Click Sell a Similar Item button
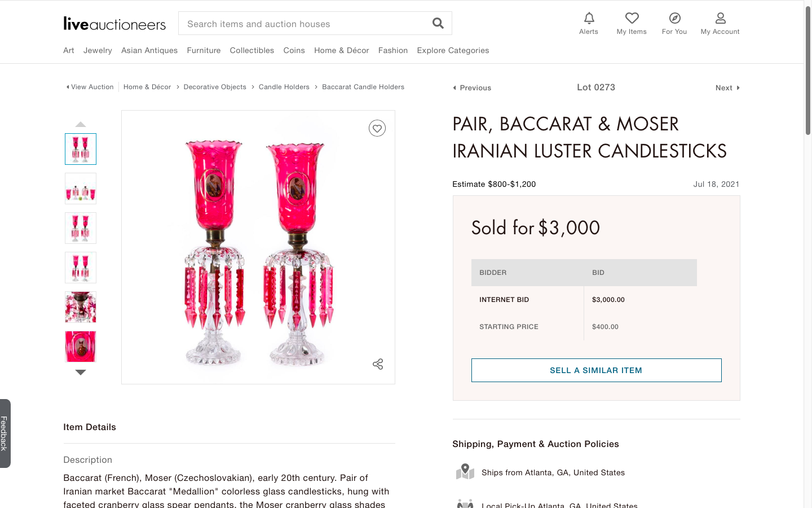Viewport: 812px width, 508px height. (x=596, y=370)
